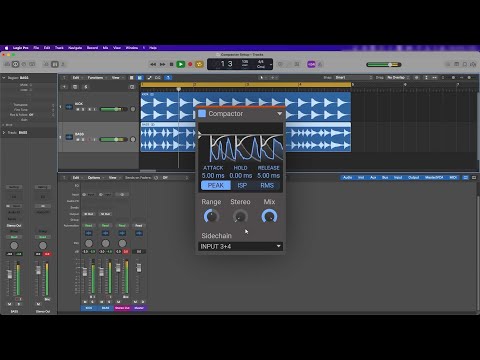Start playback with the green Play button
The width and height of the screenshot is (480, 360).
coord(180,64)
